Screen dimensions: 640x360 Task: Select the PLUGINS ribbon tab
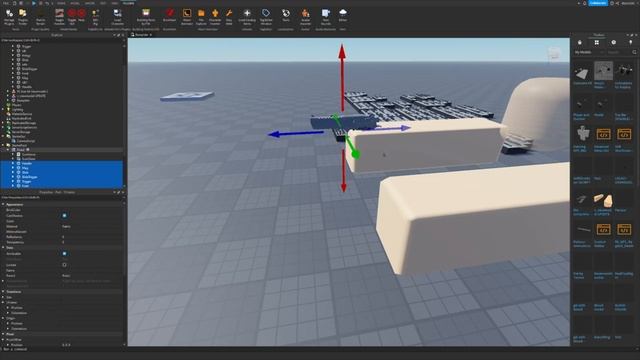tap(129, 3)
